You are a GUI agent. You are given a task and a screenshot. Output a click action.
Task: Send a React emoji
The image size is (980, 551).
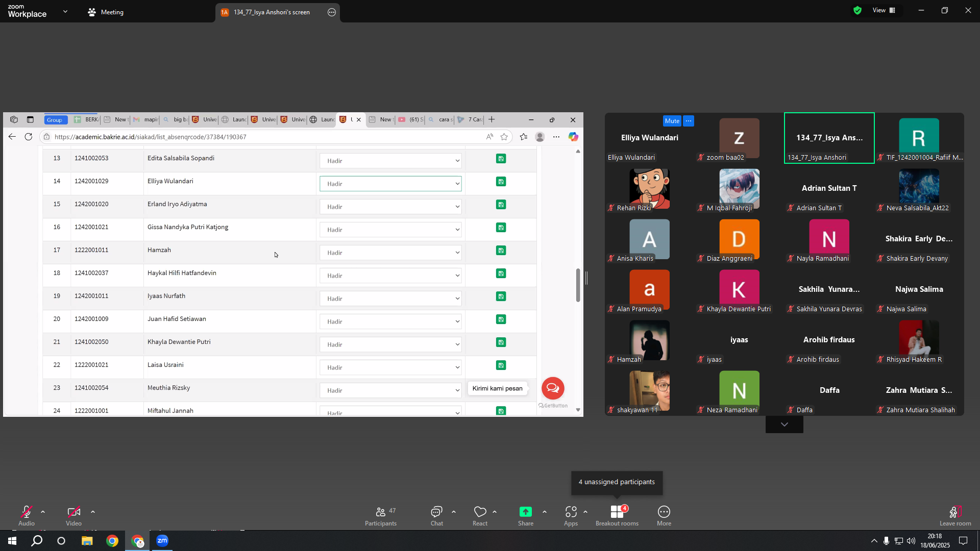pos(480,515)
